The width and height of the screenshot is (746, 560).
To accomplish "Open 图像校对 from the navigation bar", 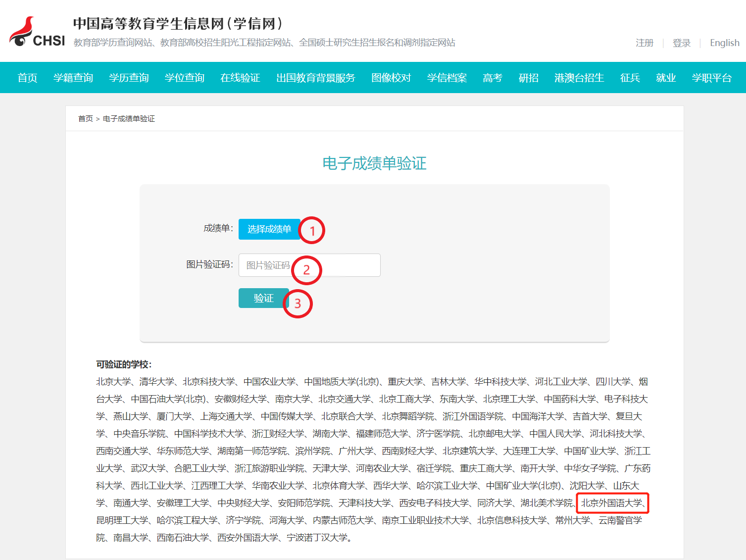I will (391, 78).
